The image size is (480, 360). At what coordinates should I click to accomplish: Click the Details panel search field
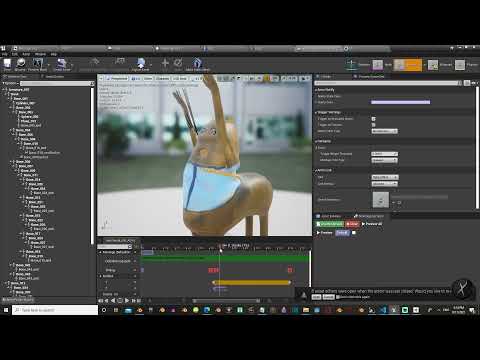coord(388,83)
